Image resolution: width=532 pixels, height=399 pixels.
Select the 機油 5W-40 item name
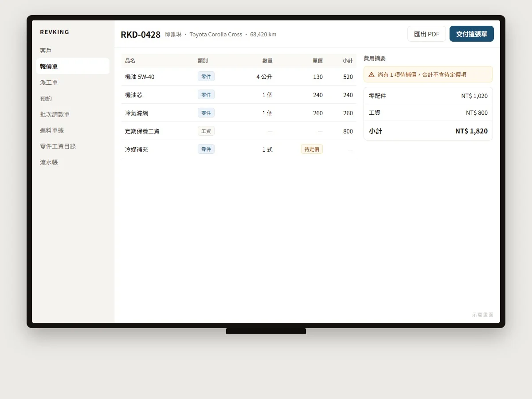coord(140,77)
